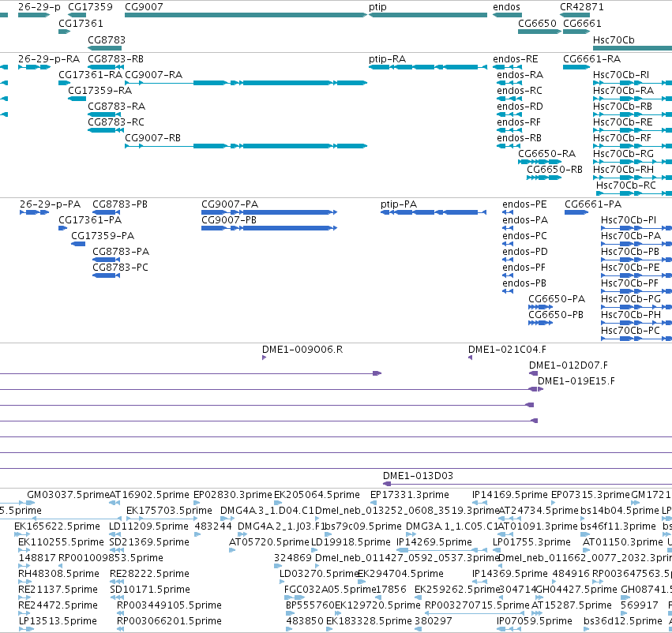Select the CG9007 gene bar
The height and width of the screenshot is (633, 672).
tap(246, 15)
